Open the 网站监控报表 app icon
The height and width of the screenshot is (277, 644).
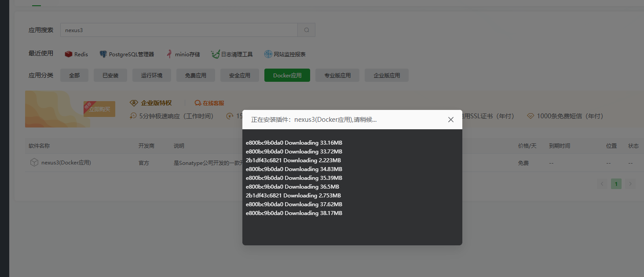point(267,54)
